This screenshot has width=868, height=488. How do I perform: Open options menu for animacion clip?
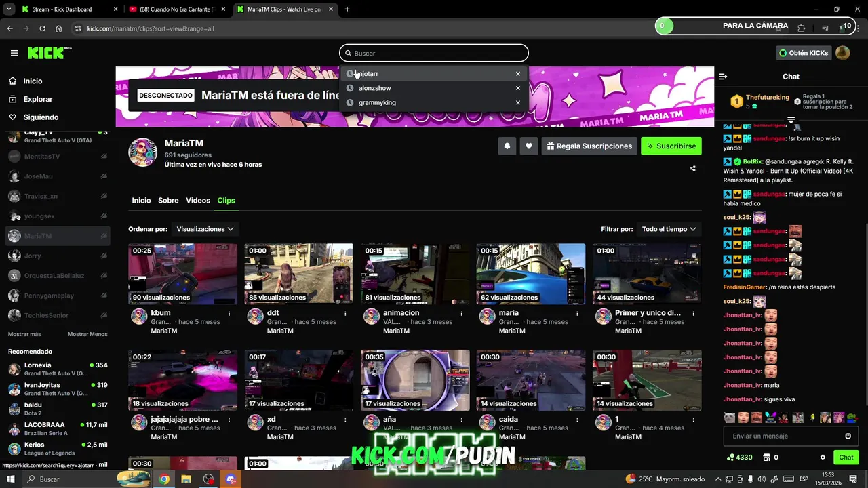pos(462,313)
